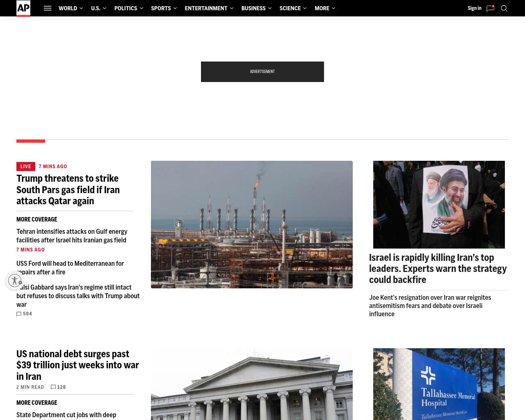The image size is (525, 420).
Task: Read US national debt surges past $39 trillion
Action: click(78, 365)
